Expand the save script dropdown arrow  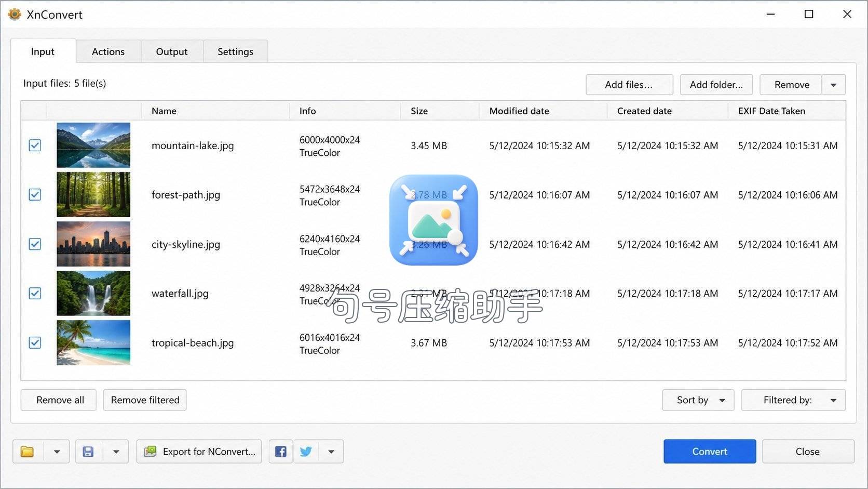(x=116, y=452)
